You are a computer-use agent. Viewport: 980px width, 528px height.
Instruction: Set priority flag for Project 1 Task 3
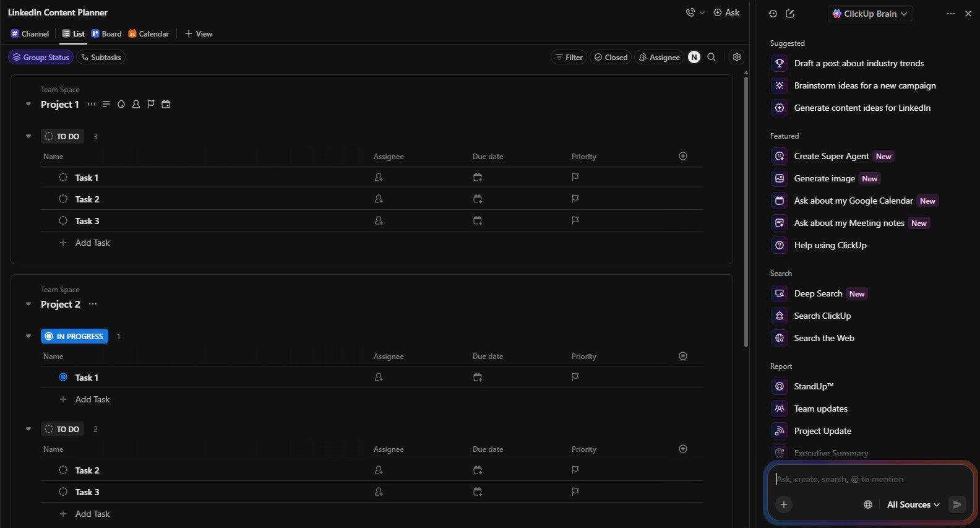pos(575,221)
